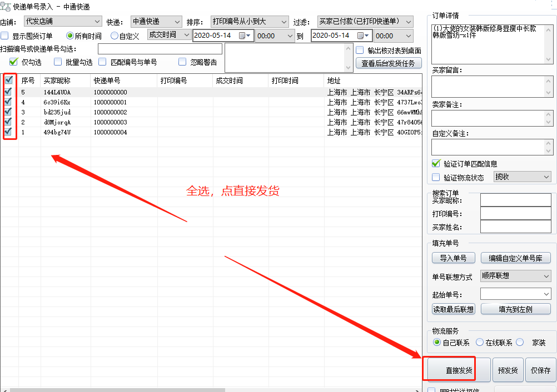Uncheck the row for buyer 144L4U0A
The image size is (557, 392).
point(8,92)
